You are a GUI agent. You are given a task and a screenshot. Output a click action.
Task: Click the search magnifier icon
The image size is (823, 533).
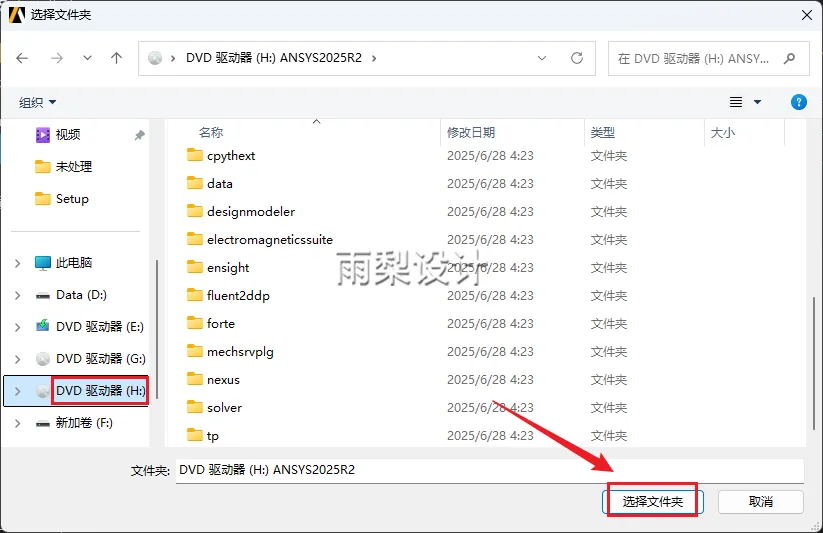(x=789, y=58)
